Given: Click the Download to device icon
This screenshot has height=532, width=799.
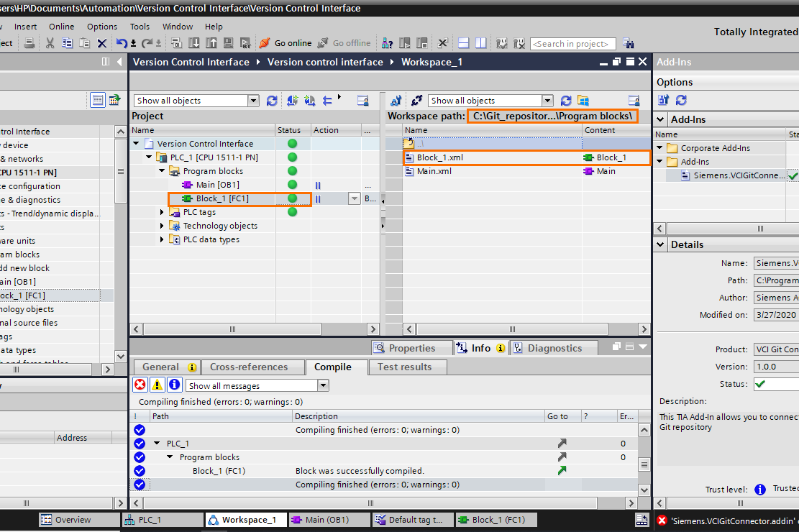Looking at the screenshot, I should tap(194, 43).
